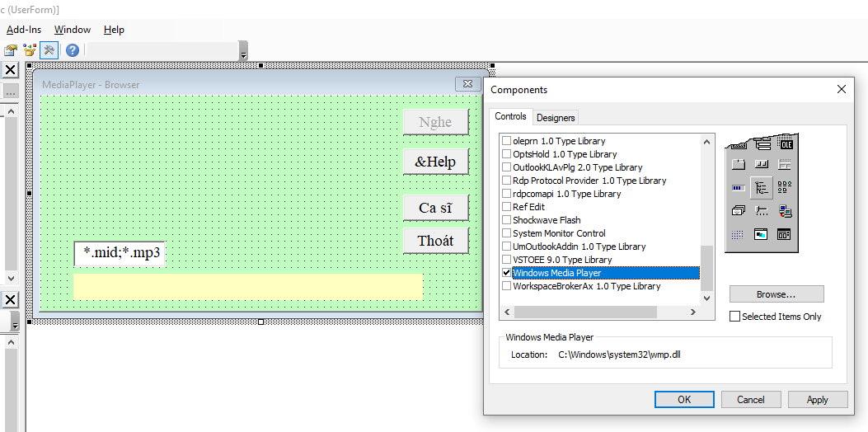
Task: Close the Components dialog with X
Action: 842,89
